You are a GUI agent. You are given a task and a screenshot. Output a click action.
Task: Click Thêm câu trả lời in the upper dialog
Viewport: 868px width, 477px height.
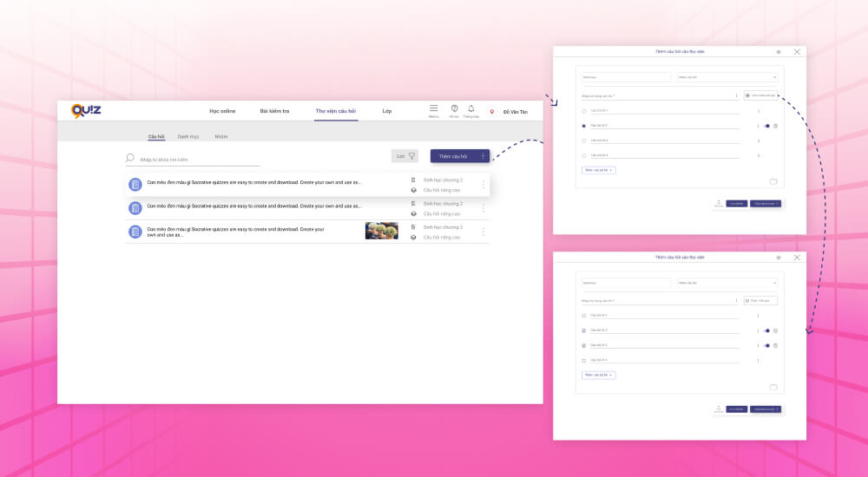tap(598, 170)
